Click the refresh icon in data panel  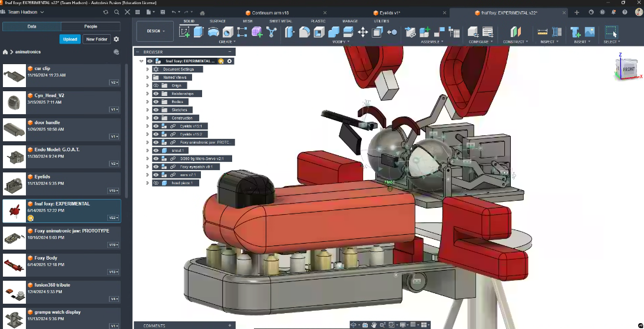tap(106, 12)
